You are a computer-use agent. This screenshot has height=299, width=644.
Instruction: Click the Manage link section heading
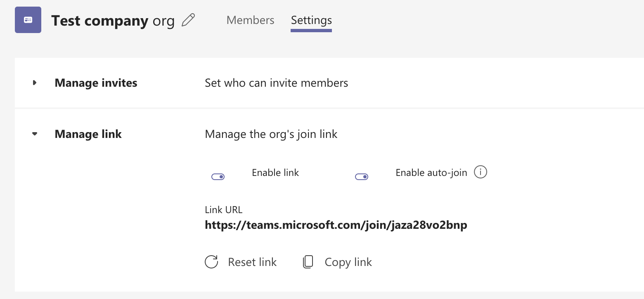click(x=88, y=134)
